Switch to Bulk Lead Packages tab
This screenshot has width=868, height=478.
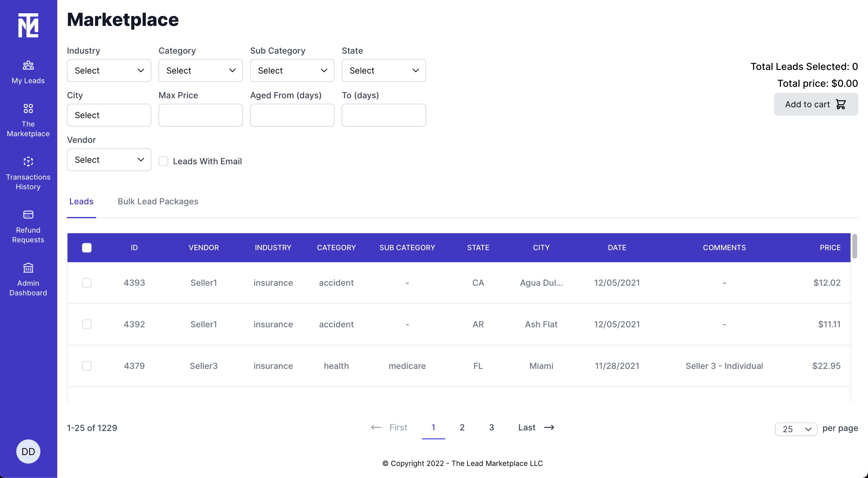point(158,201)
